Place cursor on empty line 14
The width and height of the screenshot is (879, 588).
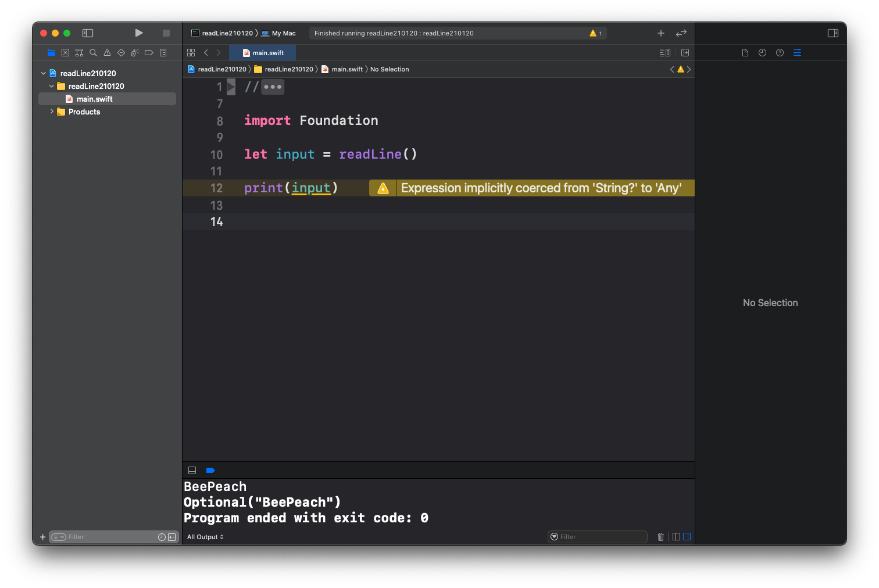pyautogui.click(x=438, y=221)
